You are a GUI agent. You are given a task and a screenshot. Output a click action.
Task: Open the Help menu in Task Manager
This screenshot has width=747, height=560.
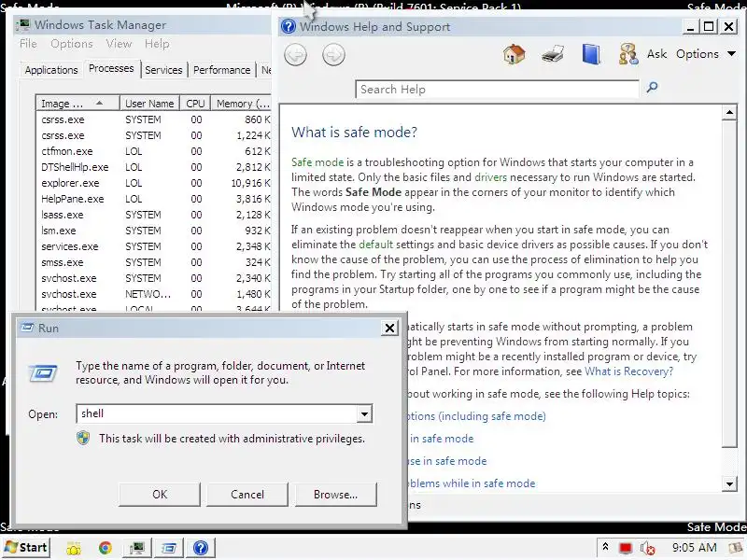coord(157,44)
